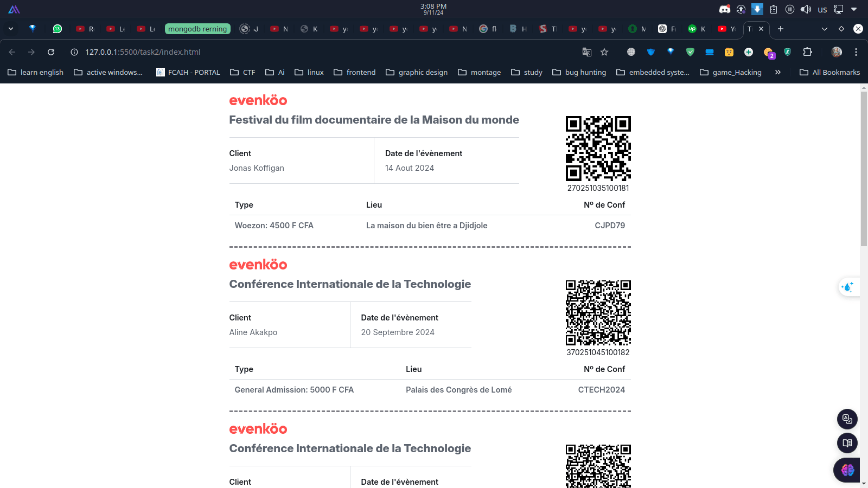This screenshot has height=488, width=868.
Task: Open the Discord tray icon
Action: coord(725,9)
